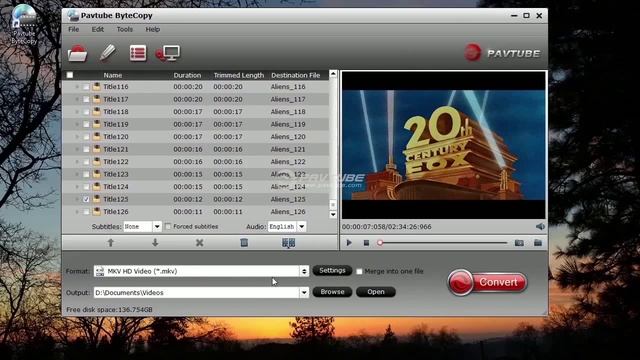Image resolution: width=640 pixels, height=360 pixels.
Task: Toggle the select-all checkbox in header
Action: coord(70,75)
